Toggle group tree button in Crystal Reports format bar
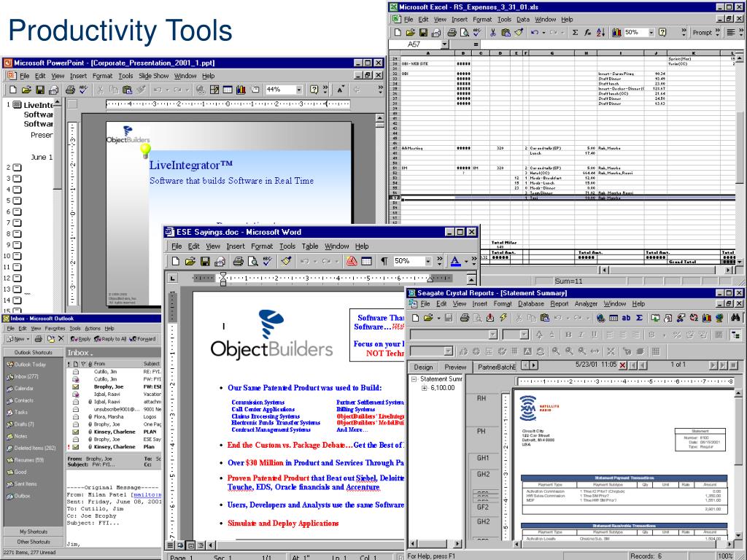 [735, 335]
